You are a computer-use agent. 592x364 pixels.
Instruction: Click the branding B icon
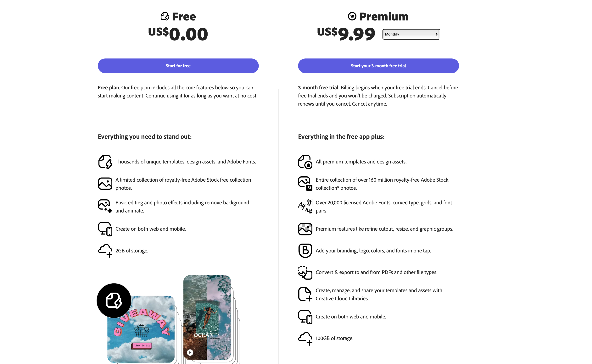coord(305,250)
